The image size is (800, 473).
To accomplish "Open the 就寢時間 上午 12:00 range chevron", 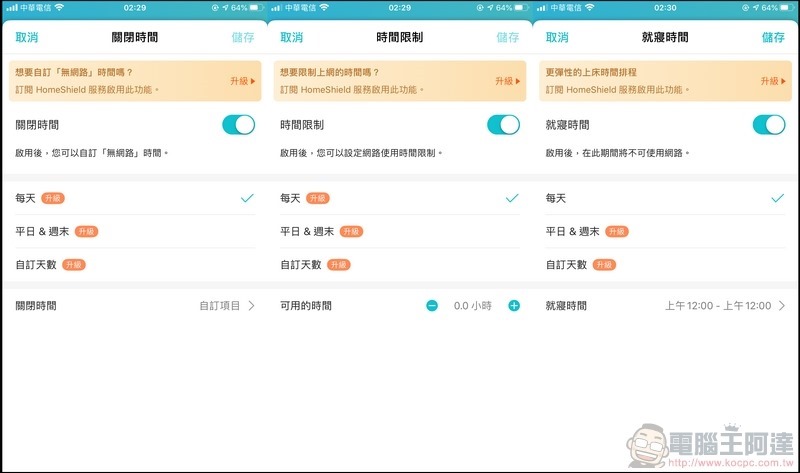I will click(782, 306).
